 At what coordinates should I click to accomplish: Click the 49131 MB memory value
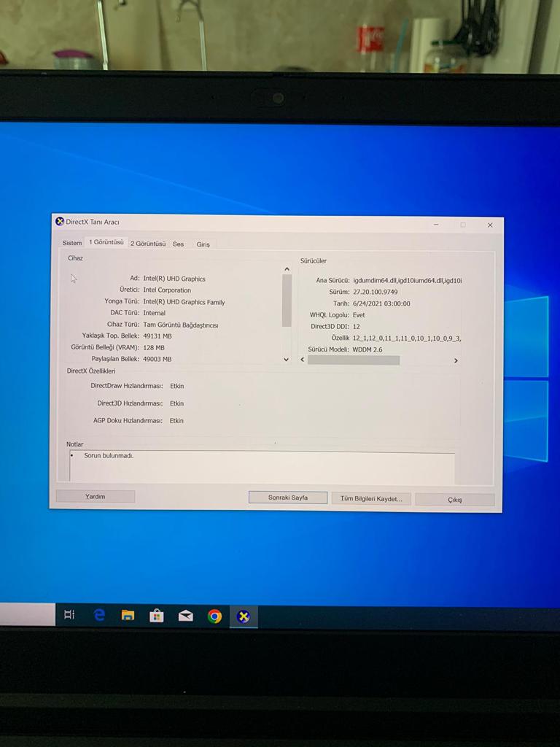(157, 336)
